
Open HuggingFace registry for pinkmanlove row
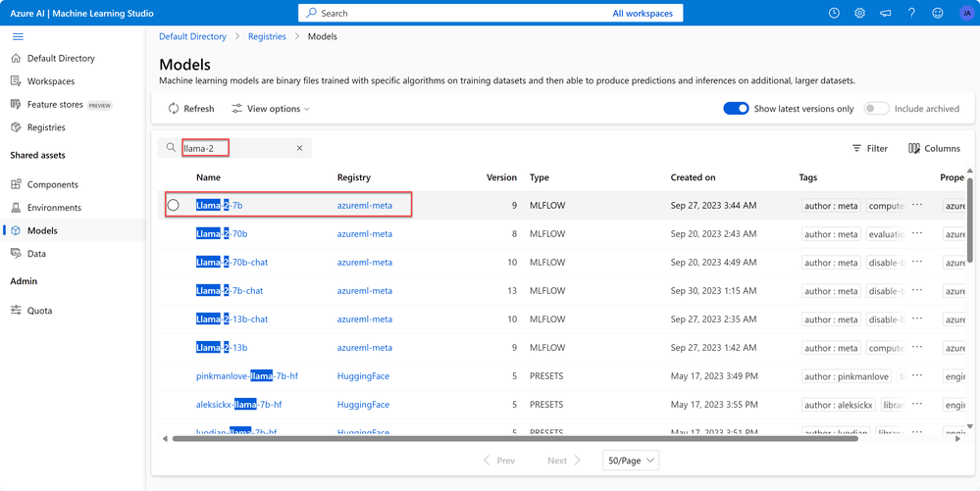click(x=363, y=376)
